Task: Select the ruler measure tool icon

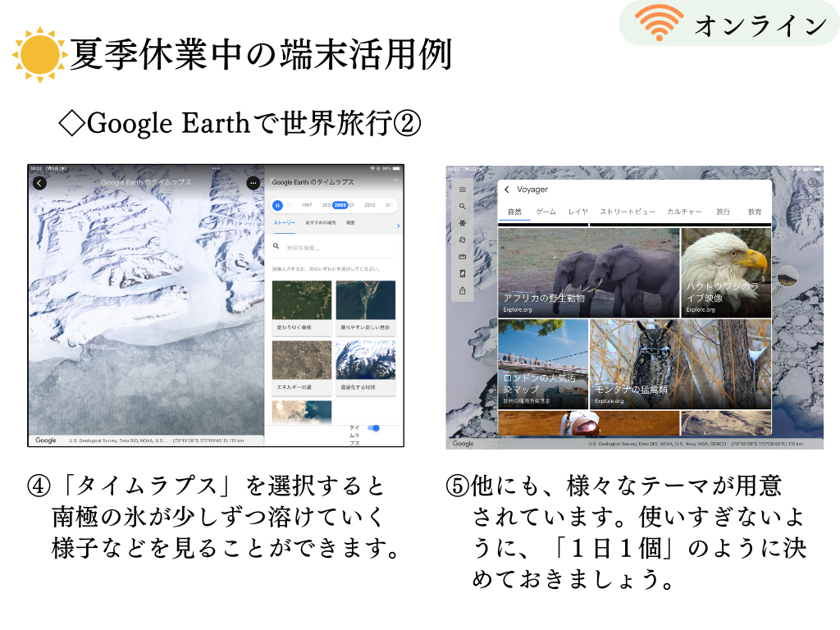Action: coord(463,257)
